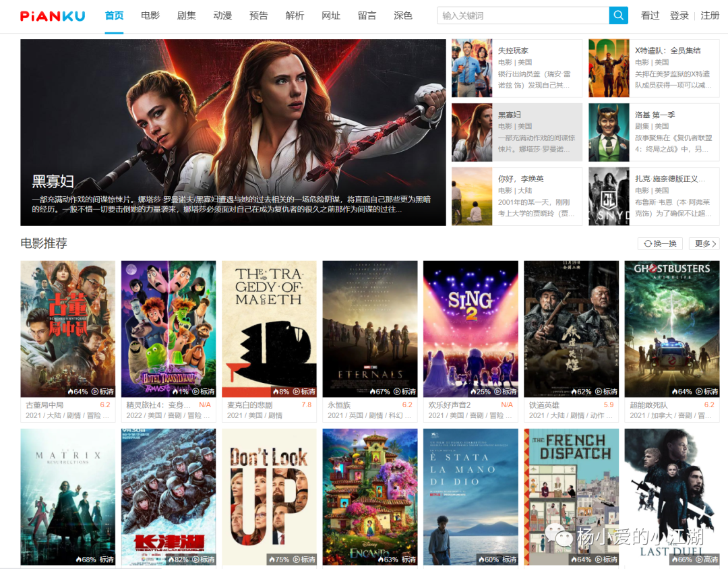Open the Sing 2 movie poster

click(471, 329)
